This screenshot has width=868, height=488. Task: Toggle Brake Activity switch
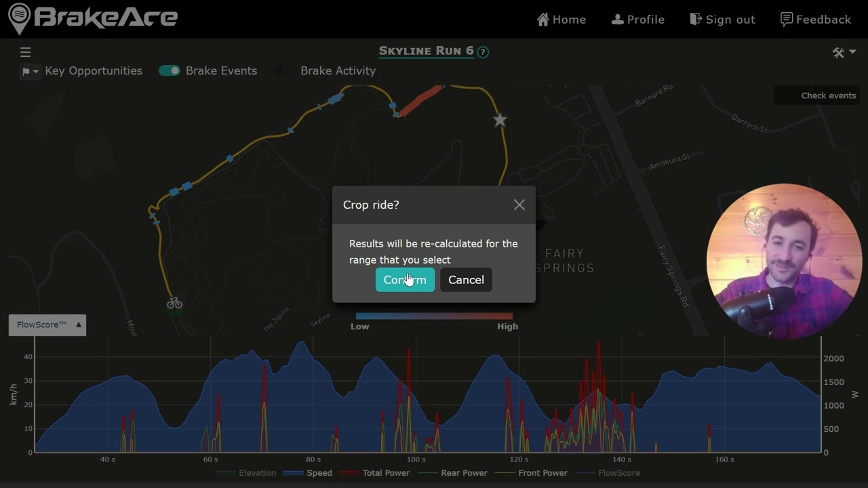tap(284, 70)
